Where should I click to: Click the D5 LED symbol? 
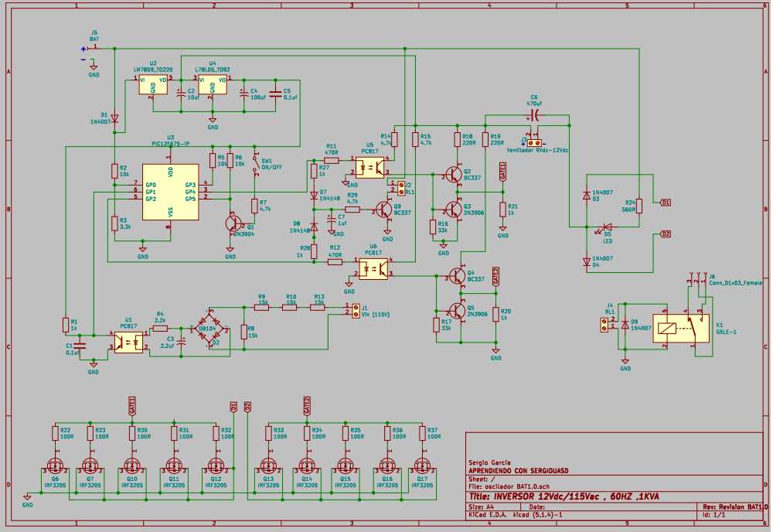(x=606, y=227)
